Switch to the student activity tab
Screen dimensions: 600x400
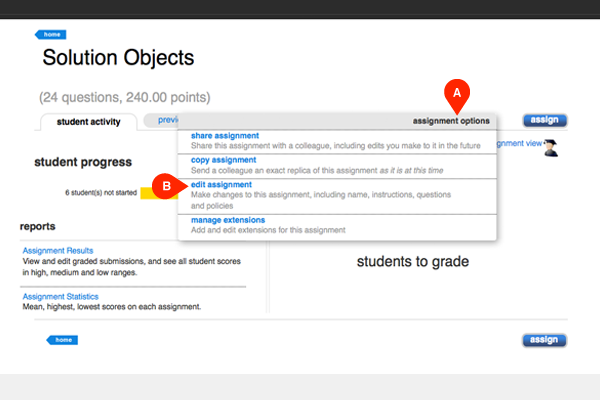[89, 122]
